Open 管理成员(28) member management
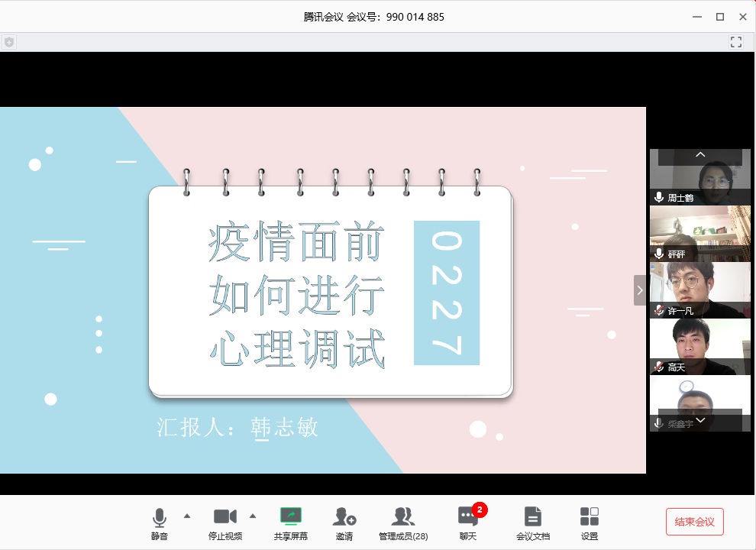 pos(403,517)
